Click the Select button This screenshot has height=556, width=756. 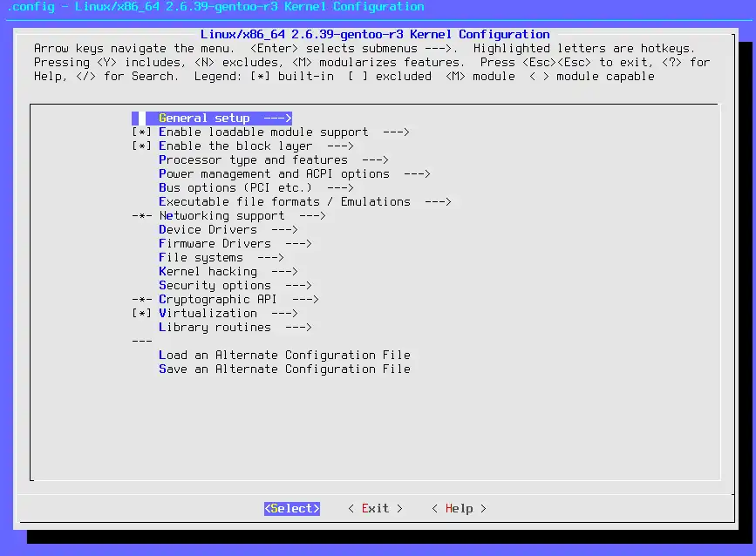(292, 509)
